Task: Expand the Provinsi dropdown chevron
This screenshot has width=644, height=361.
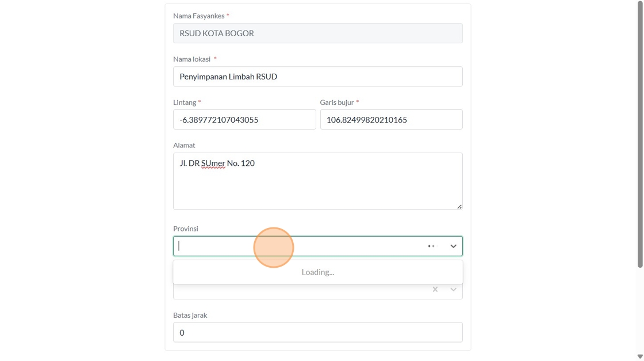Action: coord(453,246)
